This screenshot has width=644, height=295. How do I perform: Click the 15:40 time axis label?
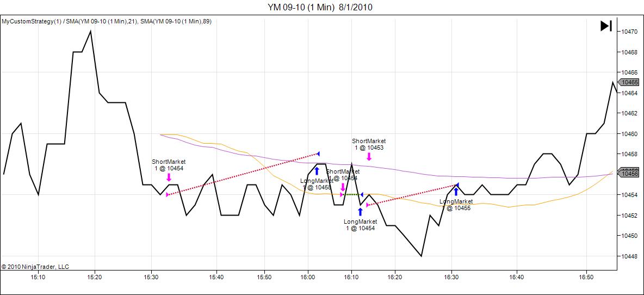[x=216, y=278]
